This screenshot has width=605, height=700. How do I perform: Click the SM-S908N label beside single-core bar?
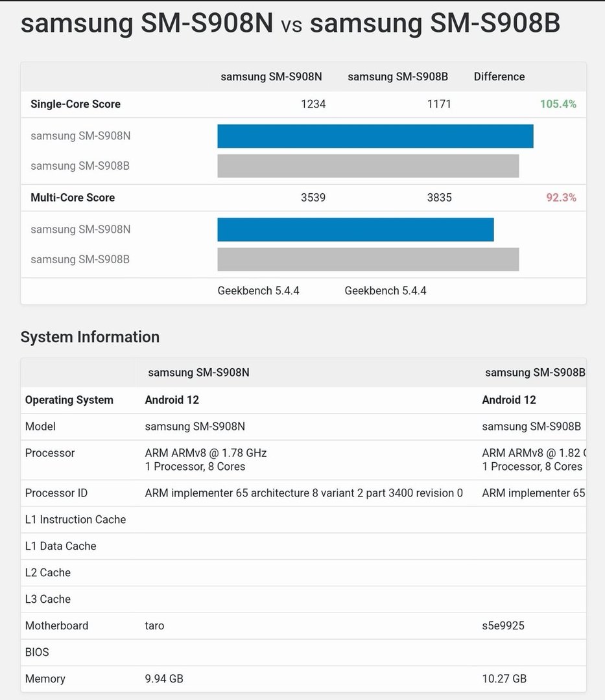coord(80,135)
